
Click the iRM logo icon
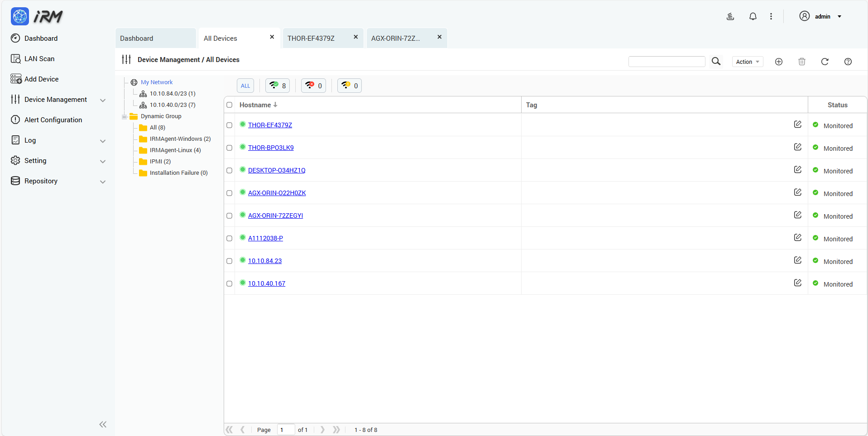coord(20,16)
